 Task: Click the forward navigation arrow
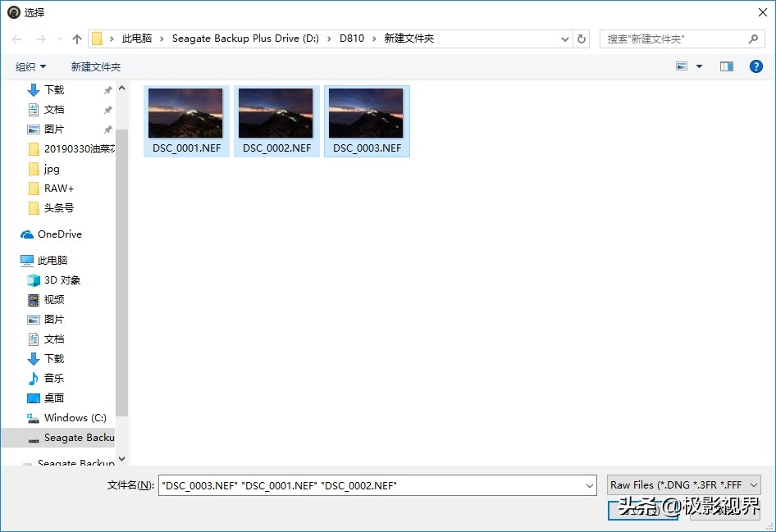(40, 39)
